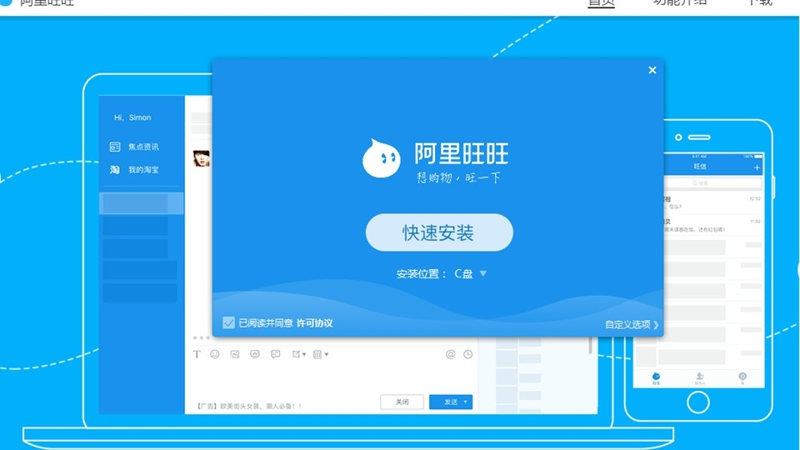
Task: Click the @ mention icon
Action: [x=450, y=354]
